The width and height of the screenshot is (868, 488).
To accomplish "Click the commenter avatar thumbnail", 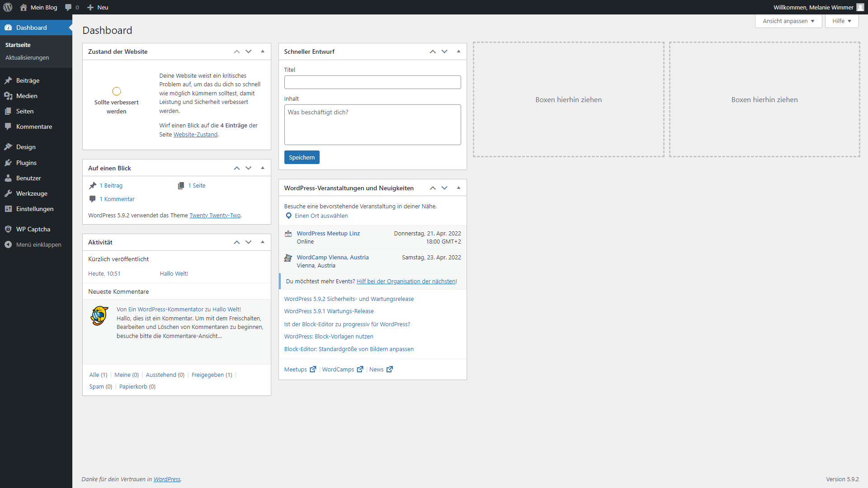I will pos(99,316).
